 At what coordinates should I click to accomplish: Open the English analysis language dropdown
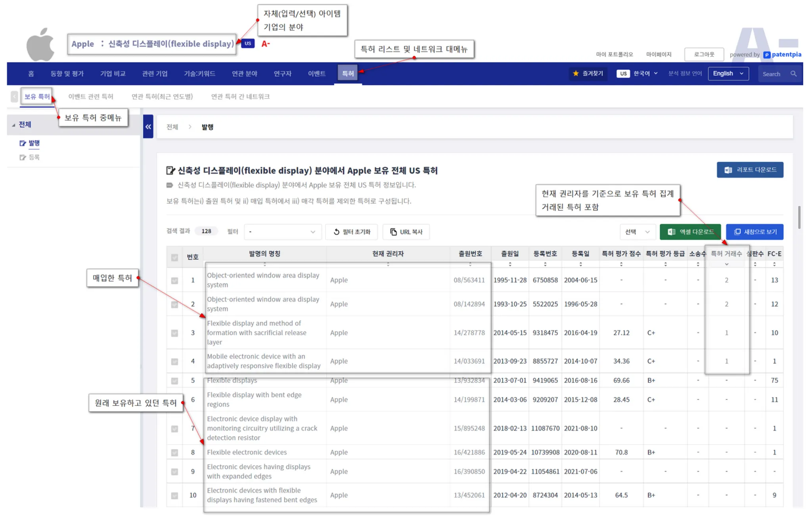728,74
